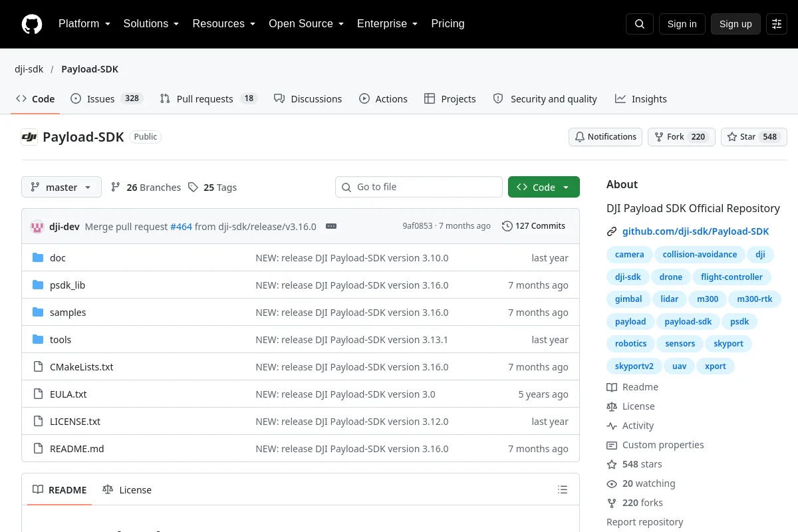Click the Report repository link
The image size is (798, 532).
click(x=644, y=522)
